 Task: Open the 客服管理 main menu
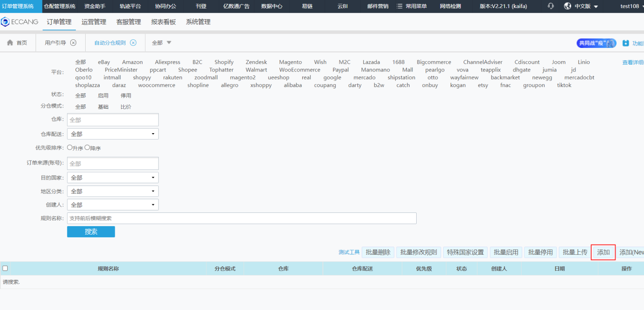click(x=128, y=22)
